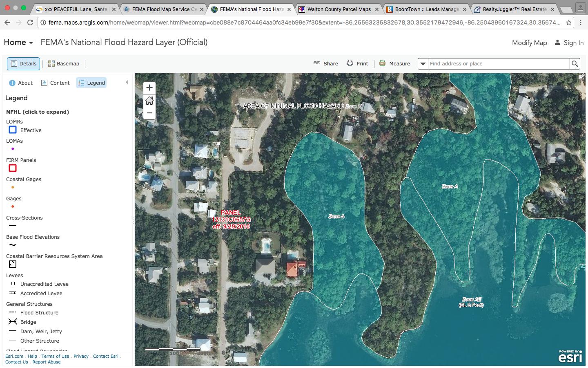Switch to FEMA Flood Map Service Center tab
Image resolution: width=588 pixels, height=368 pixels.
164,9
